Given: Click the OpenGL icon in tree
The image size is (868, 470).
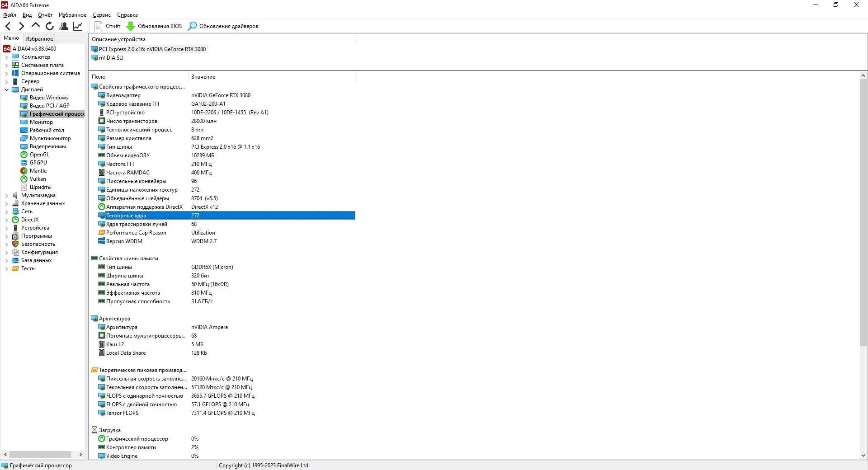Looking at the screenshot, I should point(24,155).
